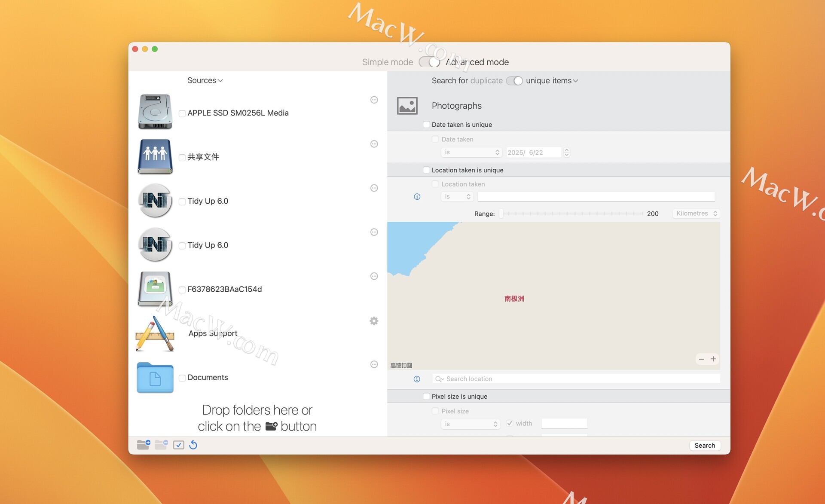The width and height of the screenshot is (825, 504).
Task: Click the Documents folder icon
Action: 155,378
